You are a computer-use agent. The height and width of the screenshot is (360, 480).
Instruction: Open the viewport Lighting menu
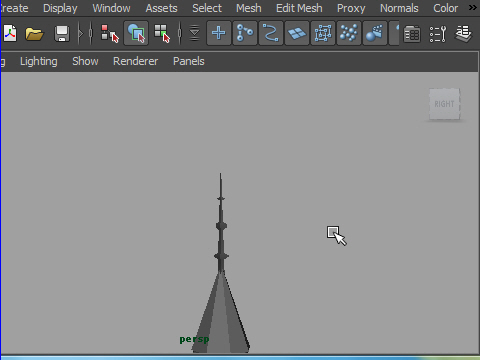(39, 61)
